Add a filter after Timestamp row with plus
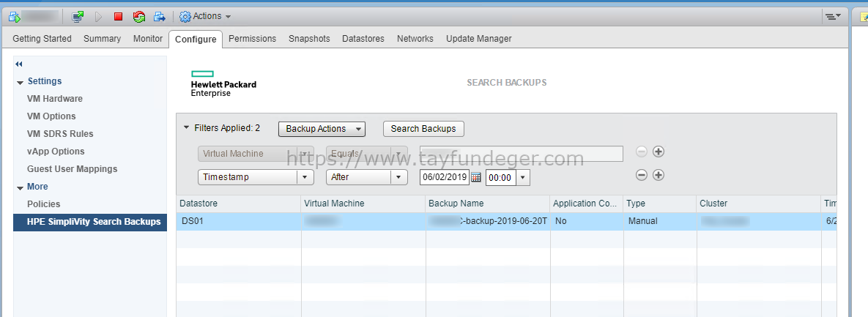Image resolution: width=868 pixels, height=317 pixels. pos(659,175)
